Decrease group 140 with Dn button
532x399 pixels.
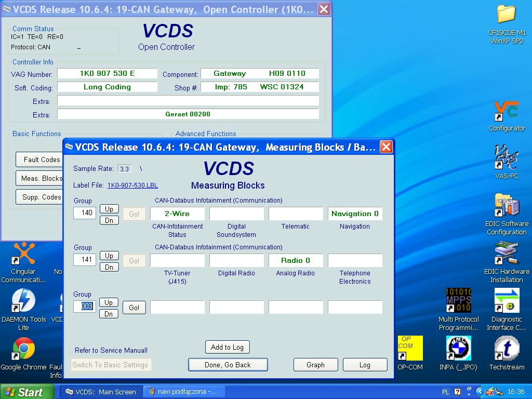click(x=109, y=220)
